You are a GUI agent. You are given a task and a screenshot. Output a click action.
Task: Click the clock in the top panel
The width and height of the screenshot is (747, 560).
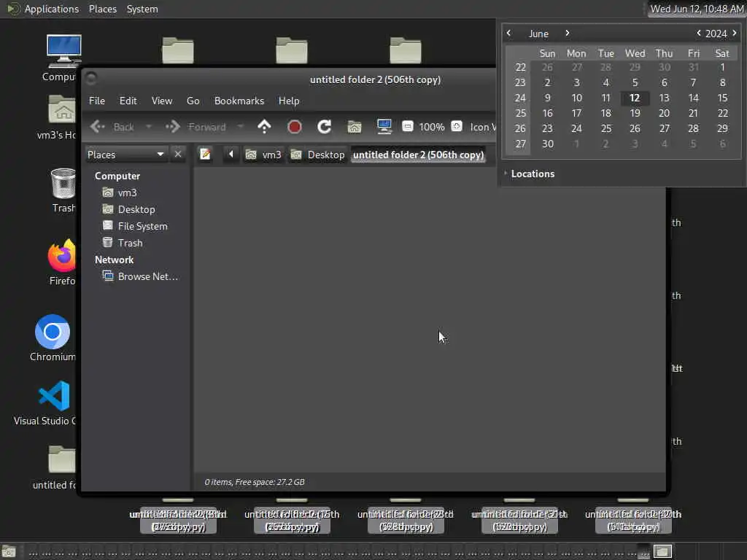point(697,9)
